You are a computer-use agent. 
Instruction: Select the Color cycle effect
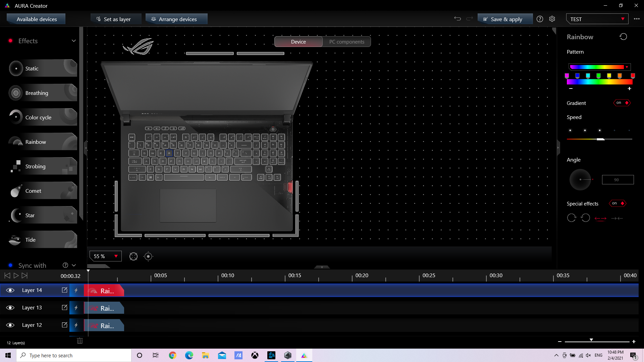[x=43, y=117]
